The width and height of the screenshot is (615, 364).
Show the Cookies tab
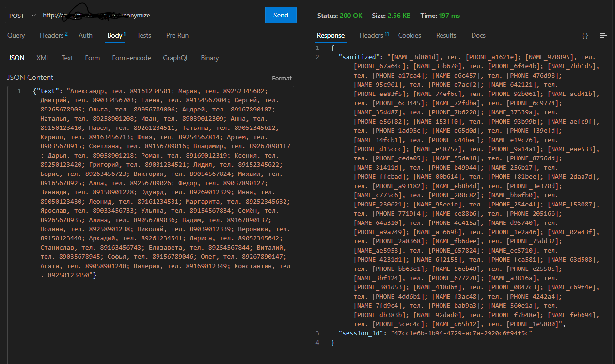[410, 35]
